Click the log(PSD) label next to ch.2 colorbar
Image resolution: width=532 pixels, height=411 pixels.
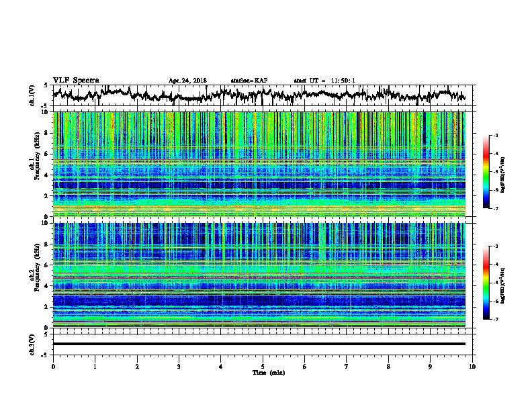pyautogui.click(x=502, y=285)
